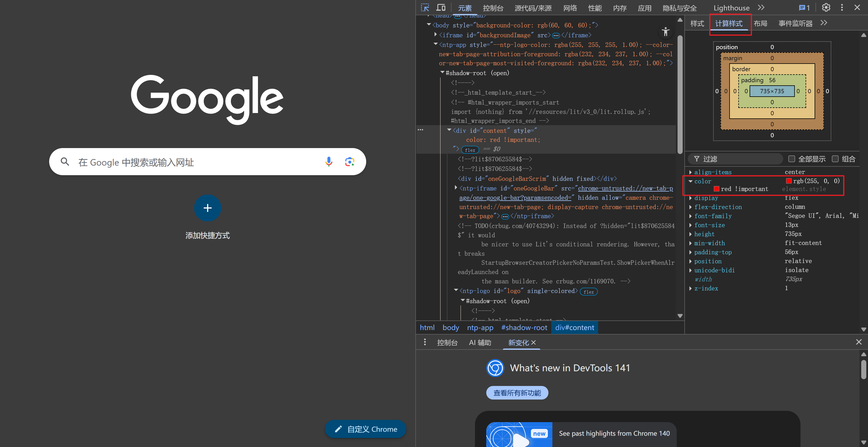Open the 布局 sidebar tab

[x=760, y=23]
